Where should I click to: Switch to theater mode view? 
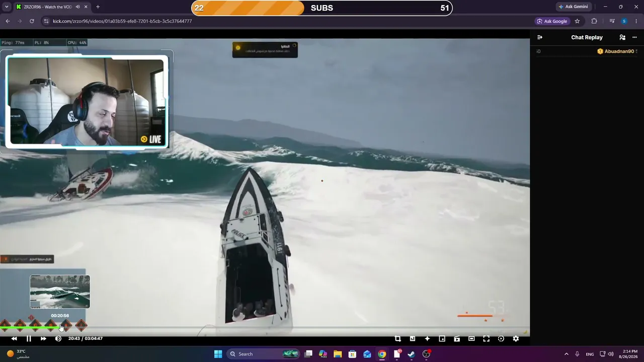pos(471,338)
